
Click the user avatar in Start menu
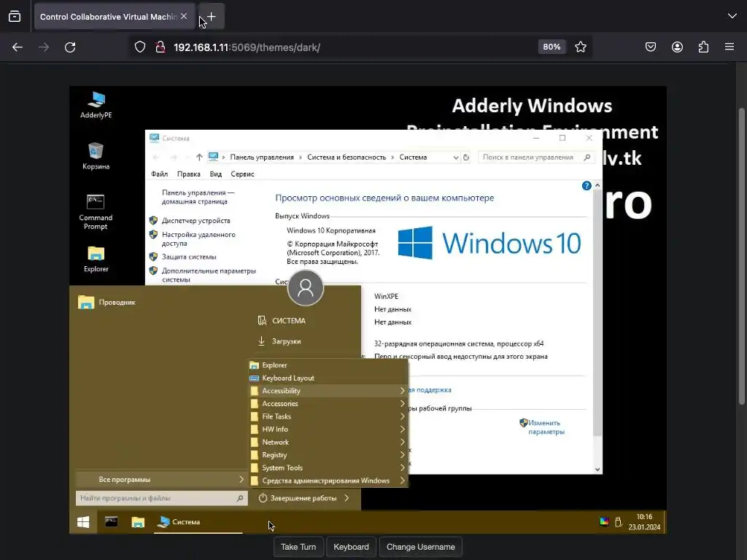[306, 287]
